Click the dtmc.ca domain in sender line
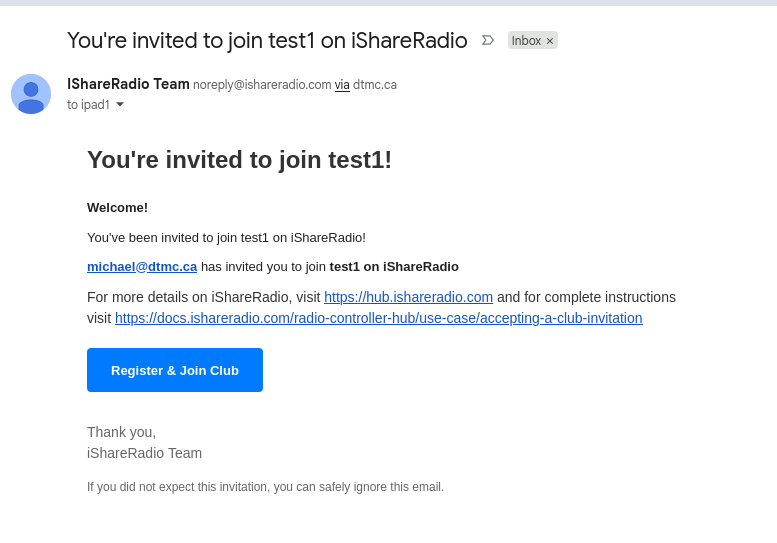Image resolution: width=777 pixels, height=543 pixels. point(375,85)
